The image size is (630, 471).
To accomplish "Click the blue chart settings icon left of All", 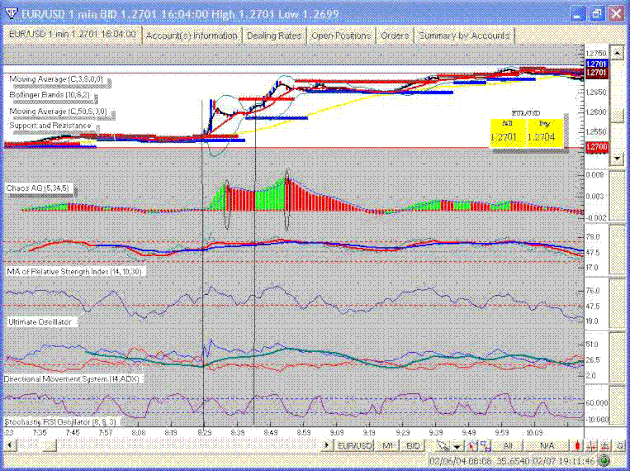I will (487, 445).
